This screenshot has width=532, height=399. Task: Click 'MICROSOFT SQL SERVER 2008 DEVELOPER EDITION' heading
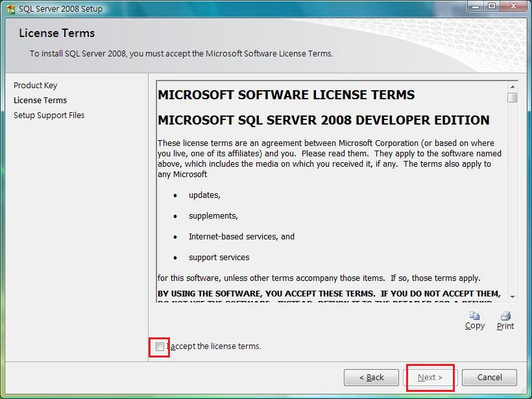323,120
